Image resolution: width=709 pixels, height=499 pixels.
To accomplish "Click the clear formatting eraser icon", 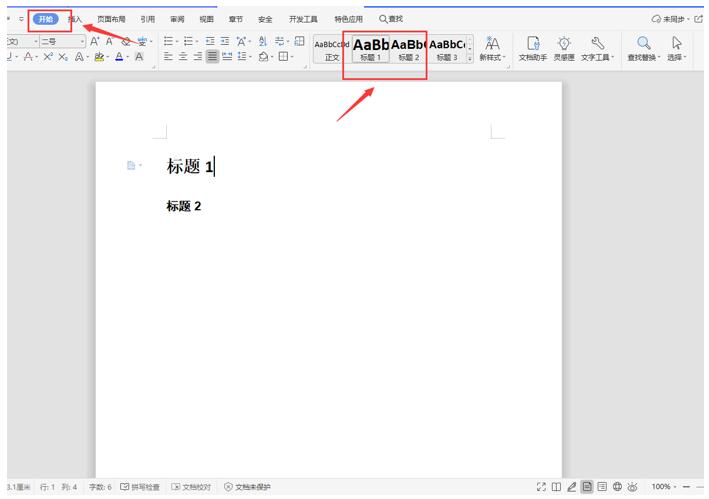I will pyautogui.click(x=126, y=42).
